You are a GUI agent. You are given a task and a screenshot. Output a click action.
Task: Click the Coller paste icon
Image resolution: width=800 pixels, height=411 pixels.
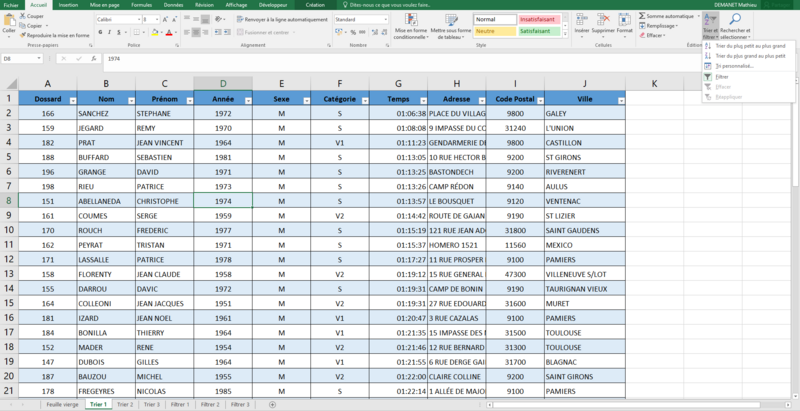click(9, 20)
